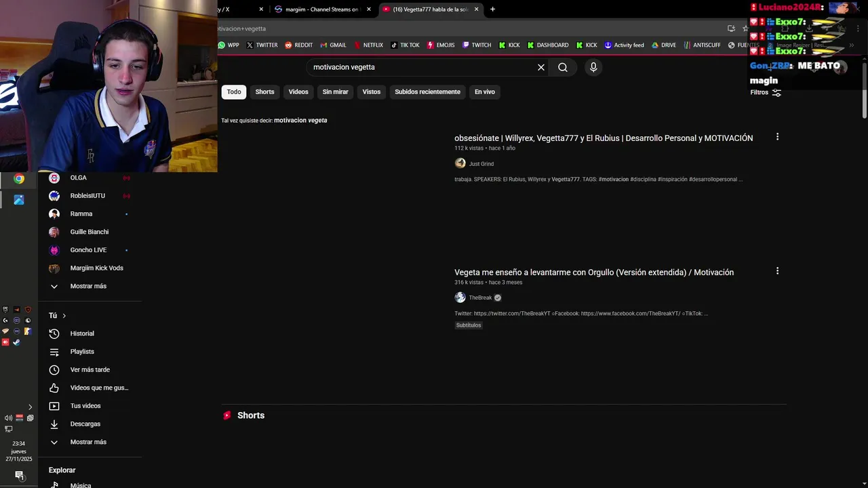This screenshot has height=488, width=868.
Task: Select the Videos filter chip
Action: click(x=298, y=91)
